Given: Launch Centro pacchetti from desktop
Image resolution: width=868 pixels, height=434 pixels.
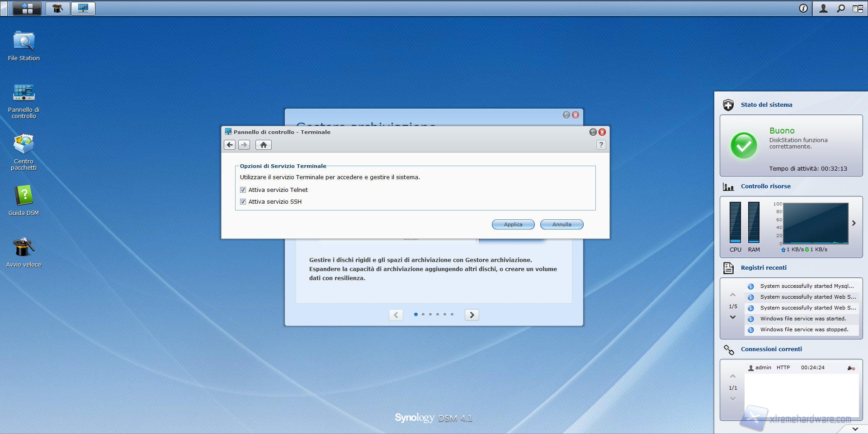Looking at the screenshot, I should coord(24,145).
